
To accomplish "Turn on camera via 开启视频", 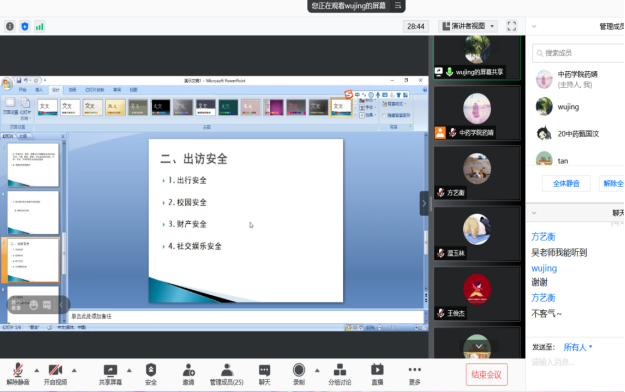I will [x=55, y=374].
